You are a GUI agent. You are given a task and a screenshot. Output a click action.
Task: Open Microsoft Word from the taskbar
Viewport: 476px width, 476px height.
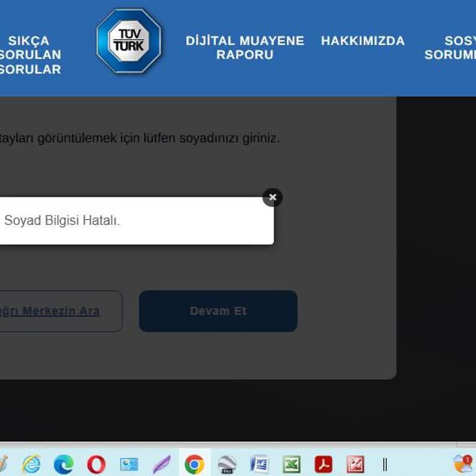point(259,464)
